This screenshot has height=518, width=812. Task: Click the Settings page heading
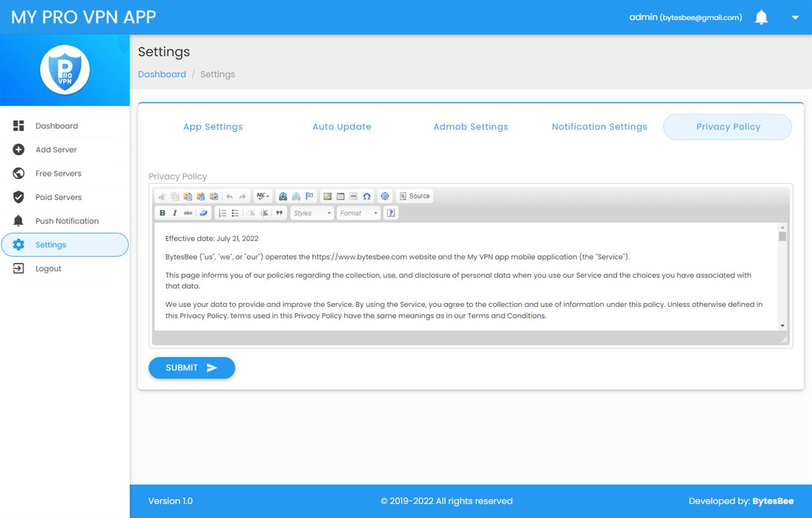[164, 52]
